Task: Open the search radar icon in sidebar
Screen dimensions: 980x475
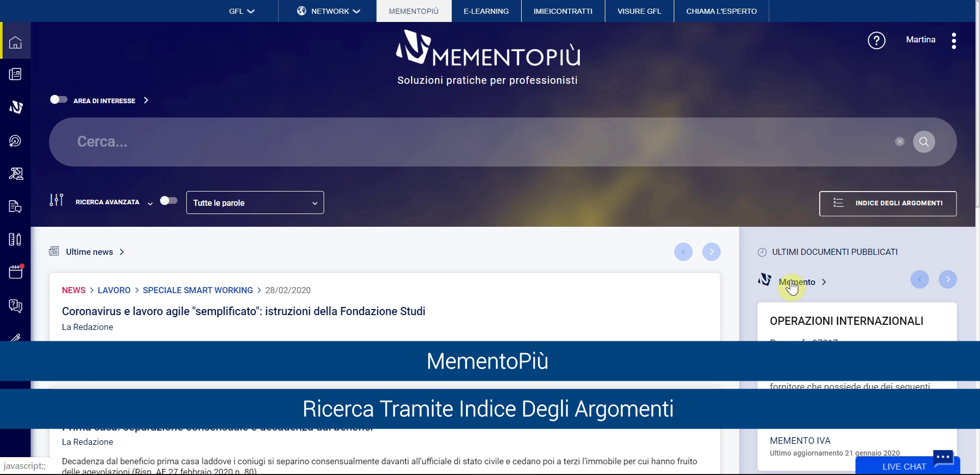Action: 15,141
